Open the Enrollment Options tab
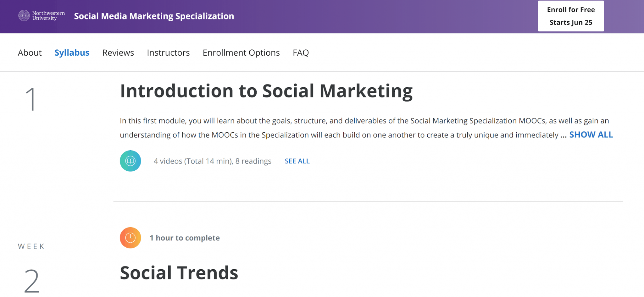The image size is (644, 297). click(x=241, y=53)
